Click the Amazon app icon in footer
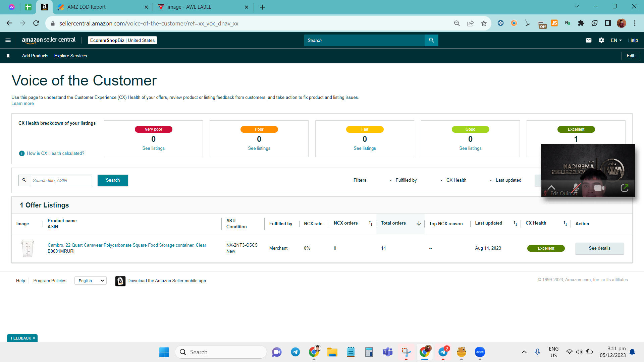644x362 pixels. point(120,281)
